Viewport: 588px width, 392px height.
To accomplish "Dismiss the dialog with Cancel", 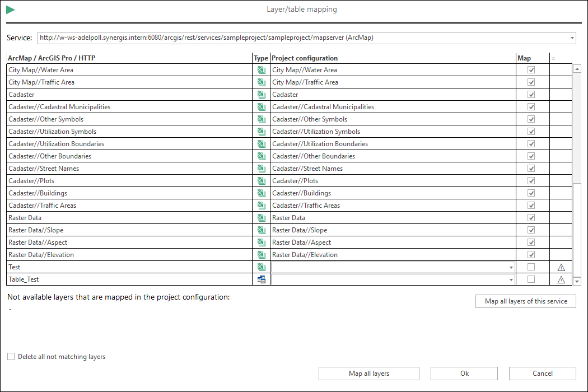I will (x=542, y=373).
